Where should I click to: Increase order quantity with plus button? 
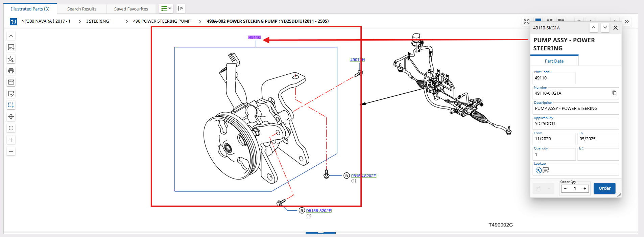[585, 189]
